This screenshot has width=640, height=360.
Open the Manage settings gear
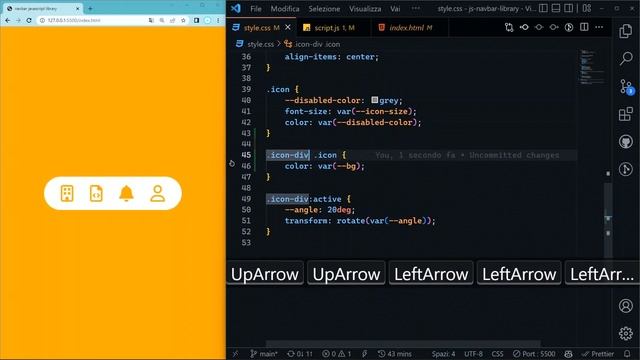coord(626,333)
